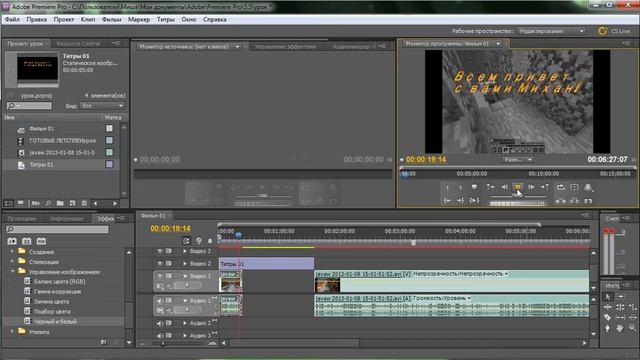This screenshot has height=360, width=640.
Task: Open project panel Вид dropdown
Action: (x=102, y=106)
